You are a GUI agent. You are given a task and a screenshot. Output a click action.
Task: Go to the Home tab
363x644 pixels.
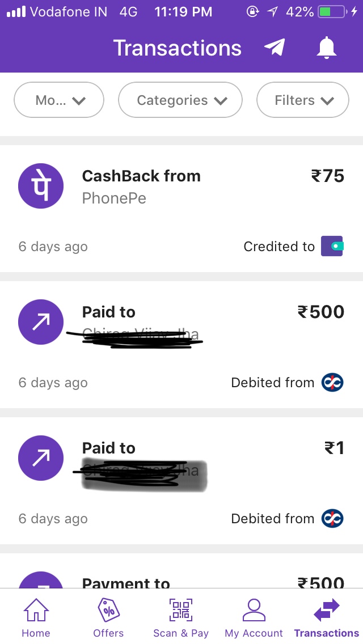point(36,618)
